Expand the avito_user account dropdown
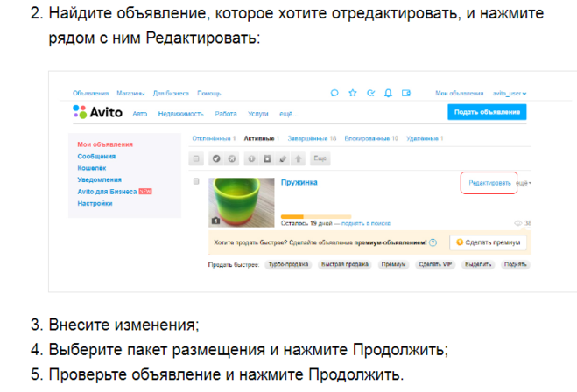Image resolution: width=577 pixels, height=392 pixels. point(509,93)
